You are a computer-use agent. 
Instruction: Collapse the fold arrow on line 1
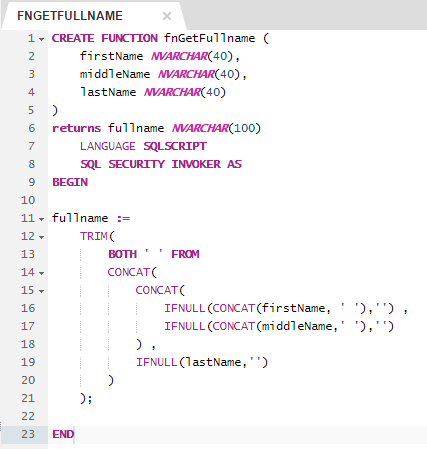coord(41,39)
